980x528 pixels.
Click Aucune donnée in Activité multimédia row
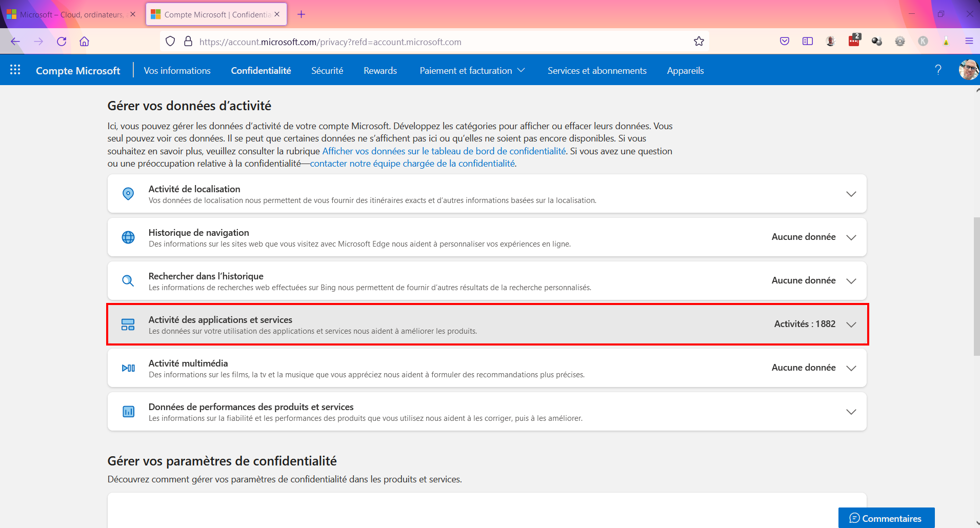pos(804,368)
